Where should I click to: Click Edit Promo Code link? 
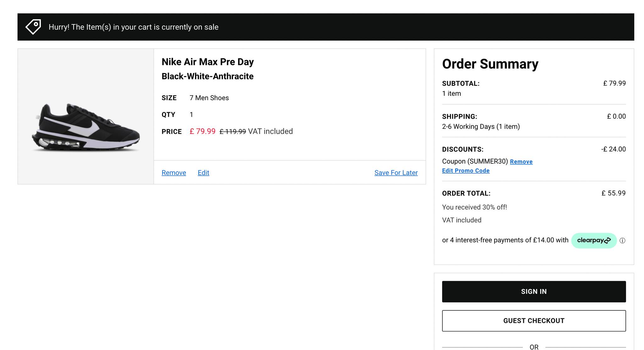(x=466, y=171)
